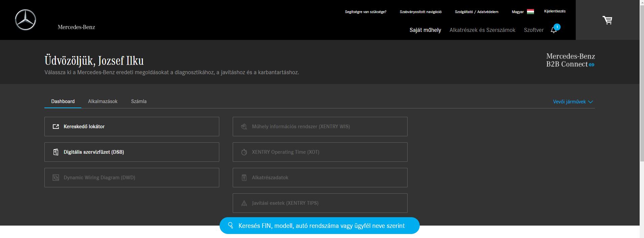
Task: Click the Kijelentkezés logout link
Action: point(555,11)
